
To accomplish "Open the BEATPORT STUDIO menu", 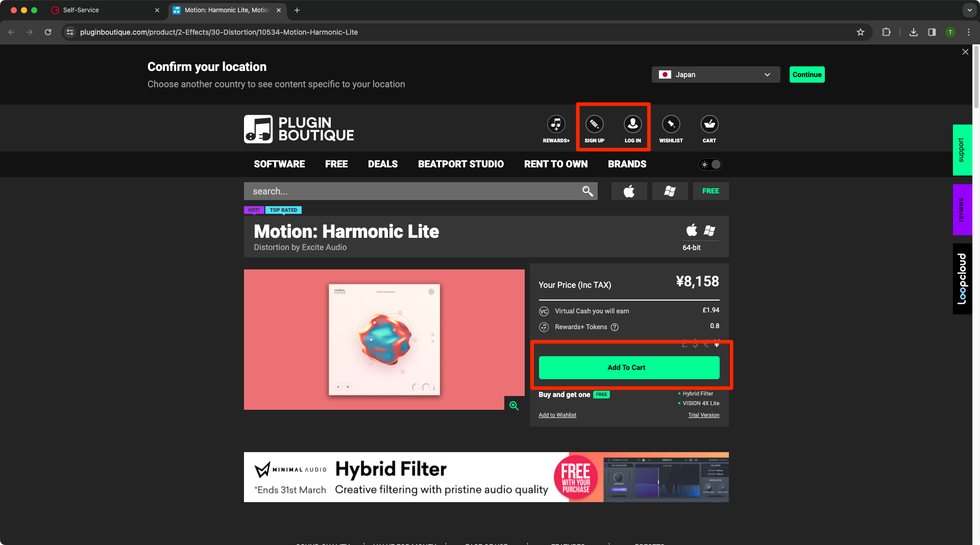I will coord(461,164).
